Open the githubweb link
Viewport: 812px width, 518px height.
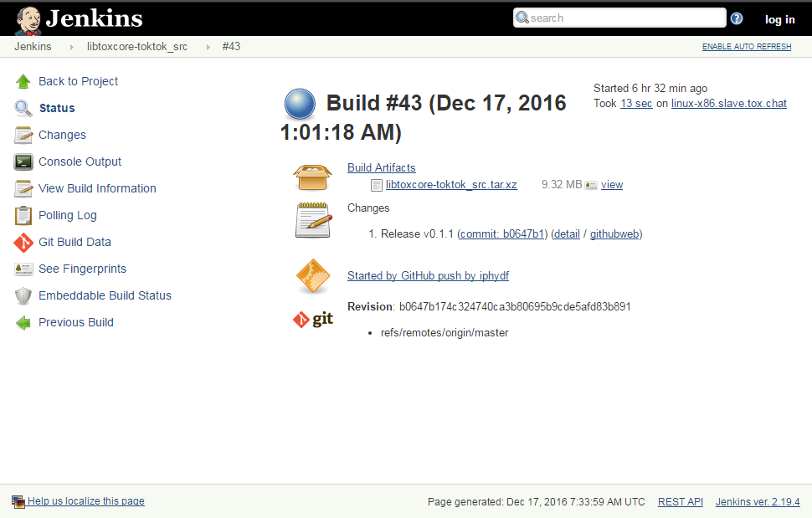614,234
